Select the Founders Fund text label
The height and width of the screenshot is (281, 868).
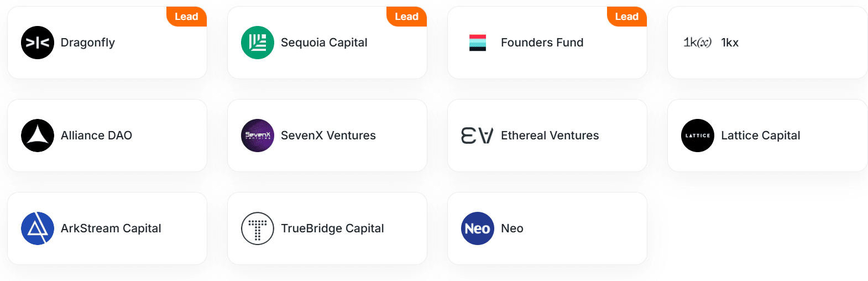(542, 43)
